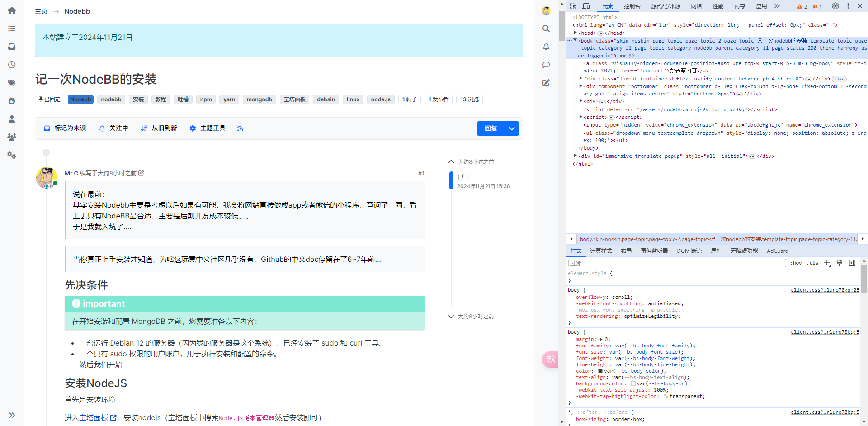Switch to the 源代码/来源 sources tab

[x=665, y=6]
